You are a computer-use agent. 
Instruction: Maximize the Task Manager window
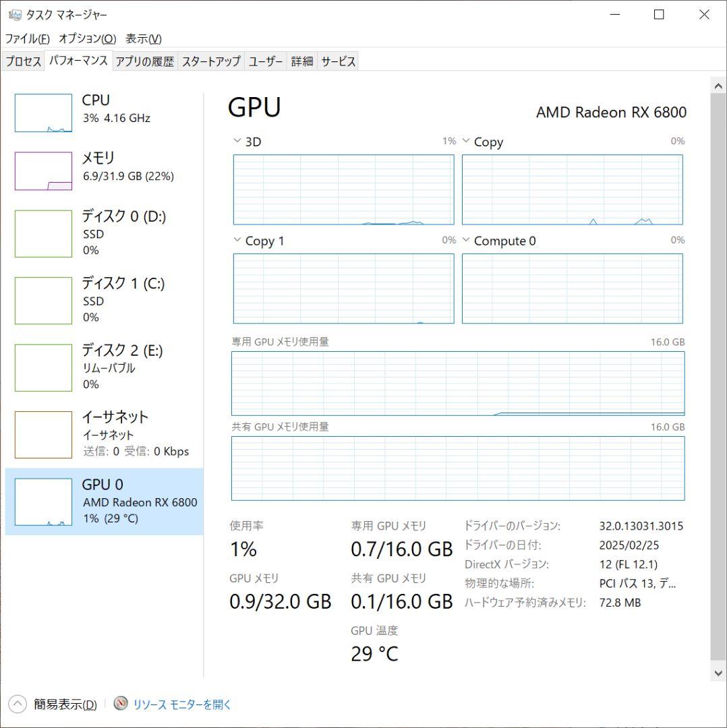[659, 14]
